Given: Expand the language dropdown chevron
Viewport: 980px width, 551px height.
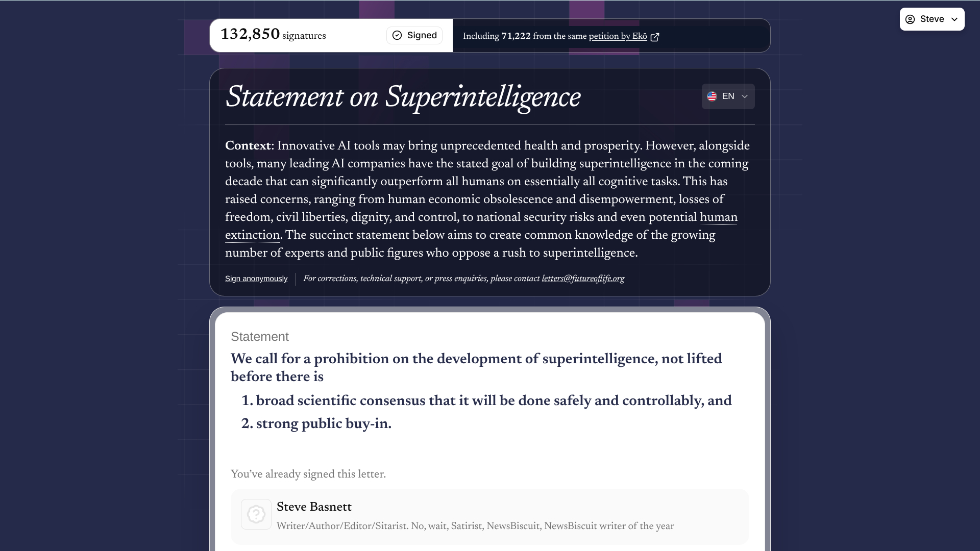Looking at the screenshot, I should coord(745,96).
